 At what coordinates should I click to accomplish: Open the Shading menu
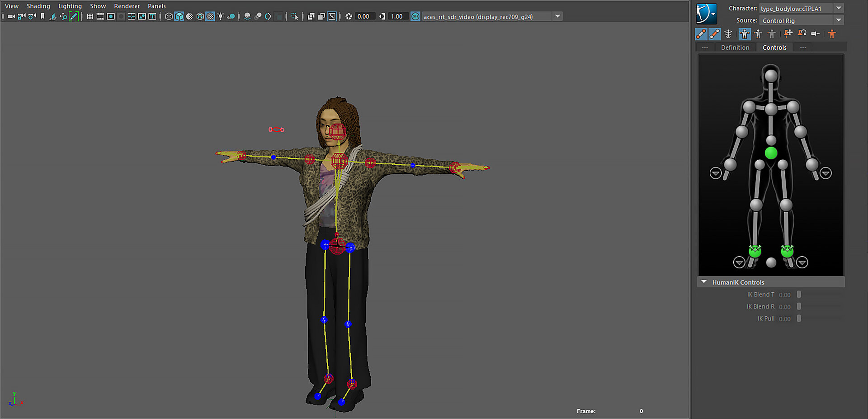click(38, 6)
